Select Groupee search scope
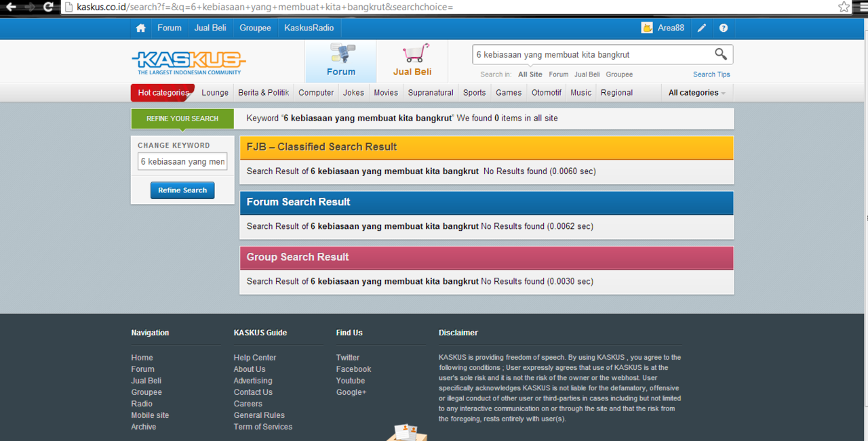The image size is (868, 441). click(619, 75)
